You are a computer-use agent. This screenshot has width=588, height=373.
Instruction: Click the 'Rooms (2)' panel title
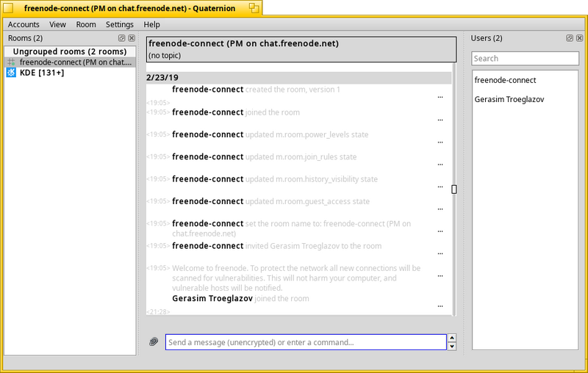(x=25, y=38)
